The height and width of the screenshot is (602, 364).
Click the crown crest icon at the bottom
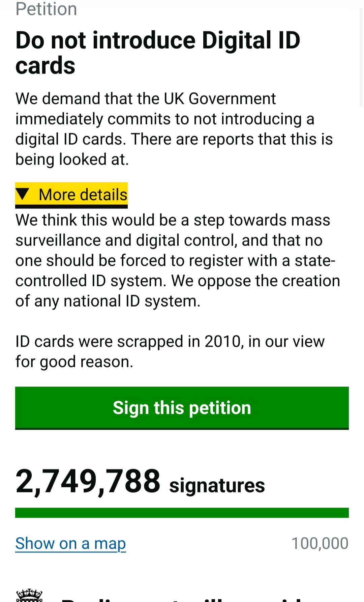tap(29, 596)
